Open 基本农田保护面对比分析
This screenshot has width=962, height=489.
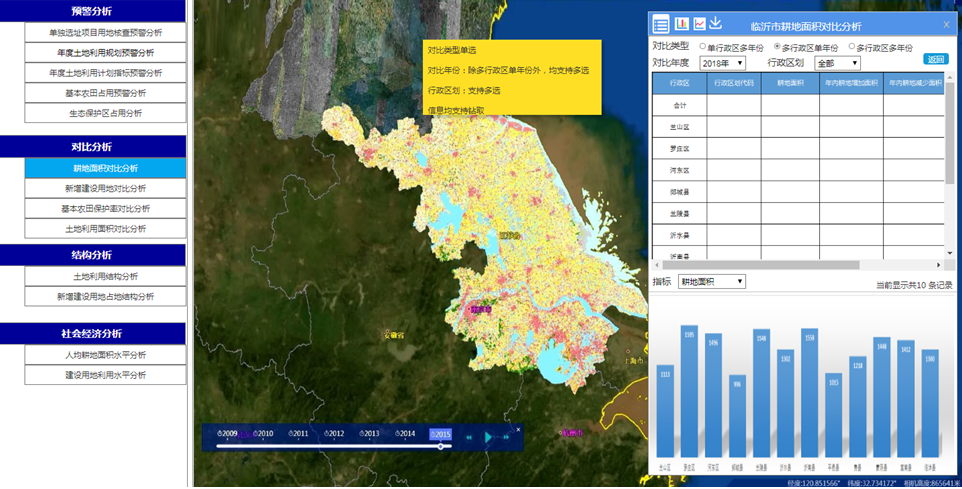pyautogui.click(x=106, y=209)
